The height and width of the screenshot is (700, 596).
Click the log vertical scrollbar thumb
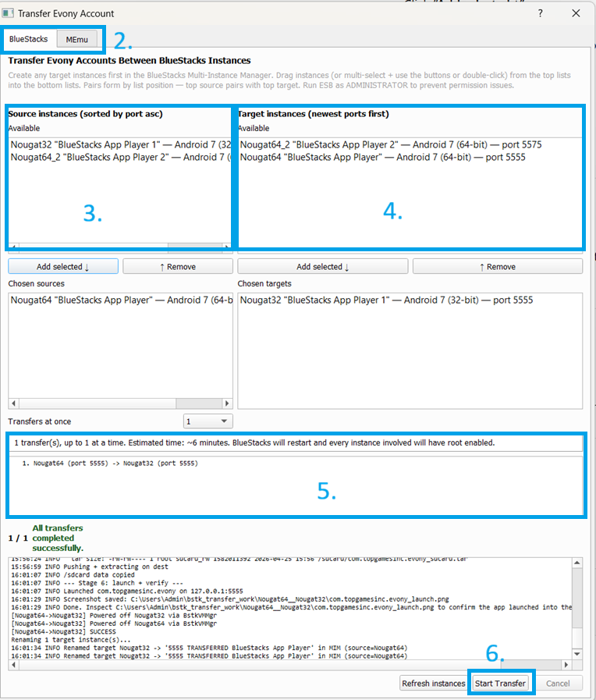coord(576,599)
